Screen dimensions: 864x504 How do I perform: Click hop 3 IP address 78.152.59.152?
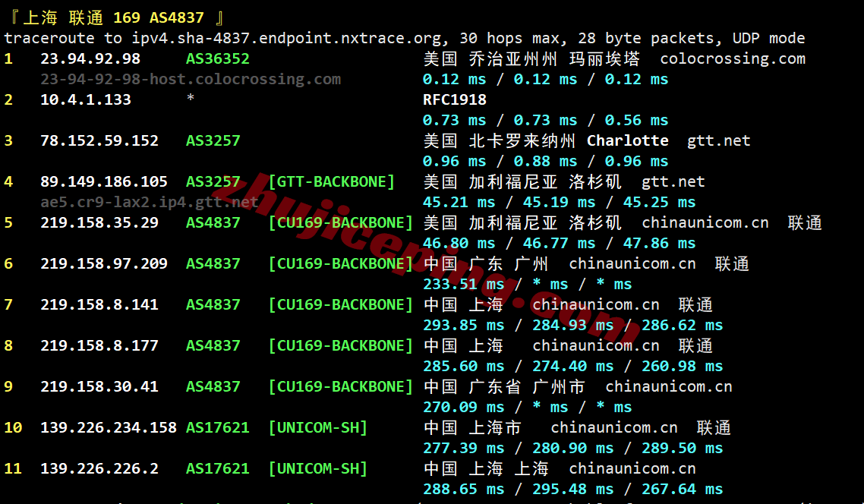(99, 140)
